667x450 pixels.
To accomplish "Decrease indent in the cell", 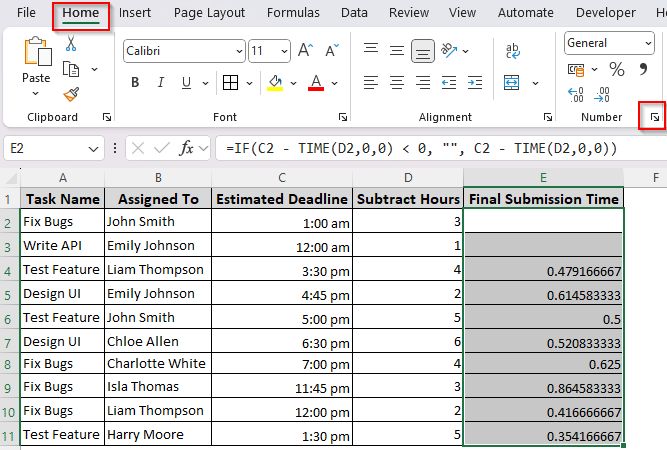I will pyautogui.click(x=449, y=83).
